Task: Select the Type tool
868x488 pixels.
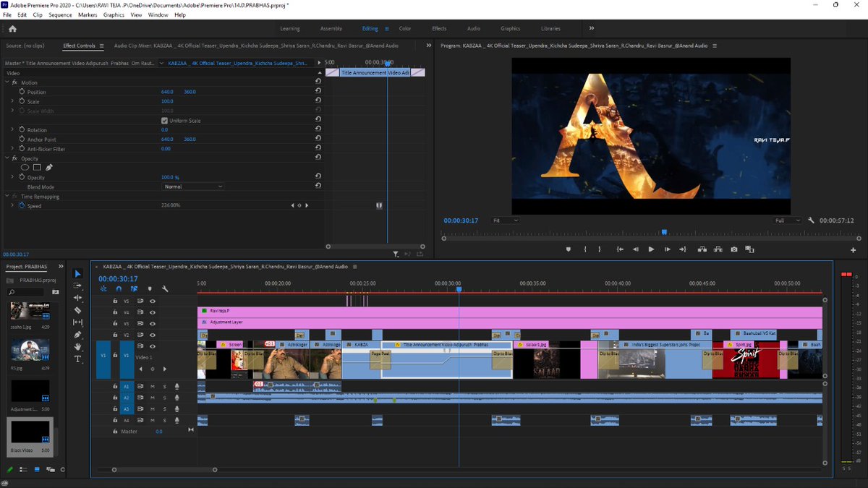Action: click(x=78, y=359)
